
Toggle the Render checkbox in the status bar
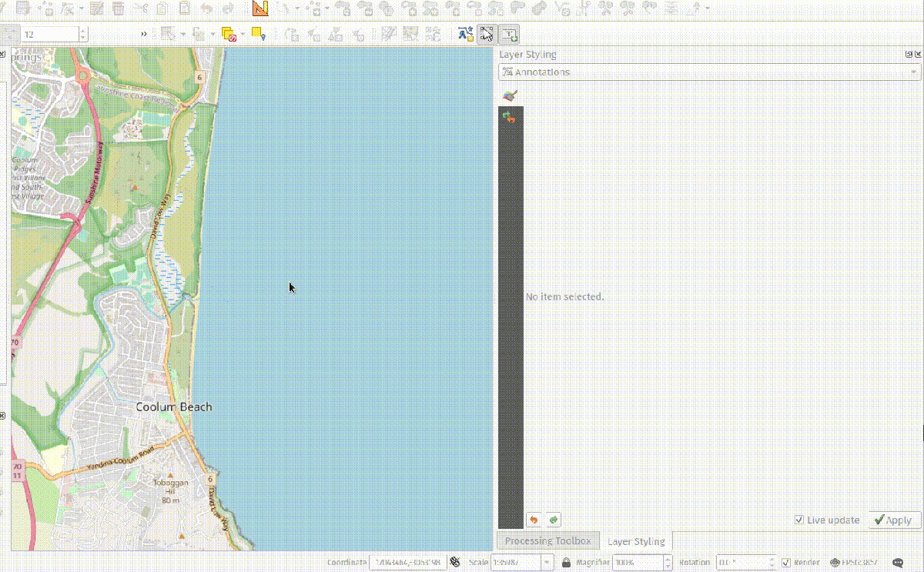point(787,562)
